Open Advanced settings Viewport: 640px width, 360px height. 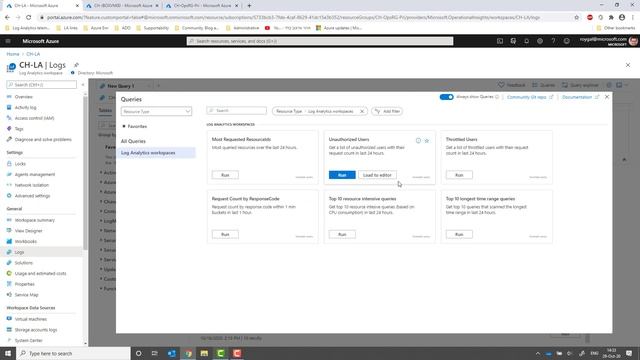tap(32, 196)
